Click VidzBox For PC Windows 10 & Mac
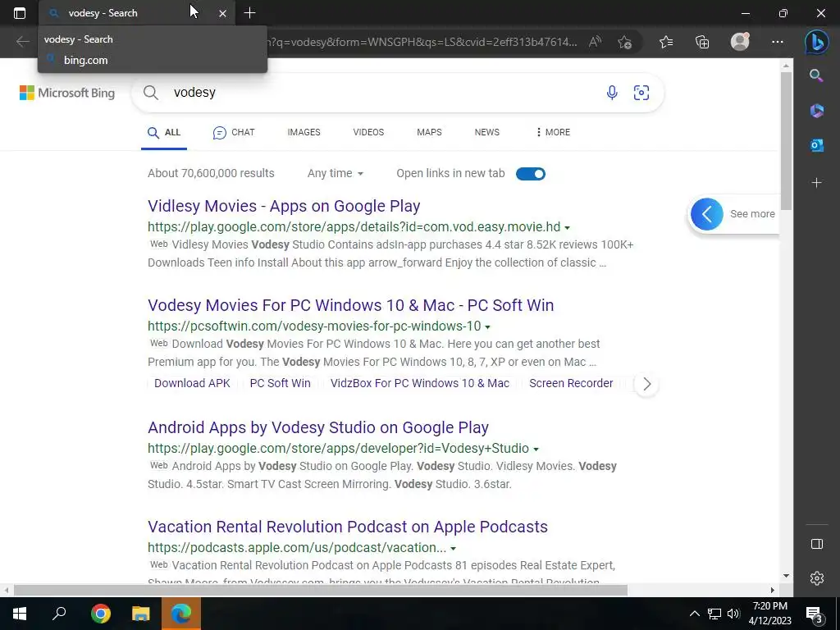This screenshot has height=630, width=840. click(x=420, y=383)
